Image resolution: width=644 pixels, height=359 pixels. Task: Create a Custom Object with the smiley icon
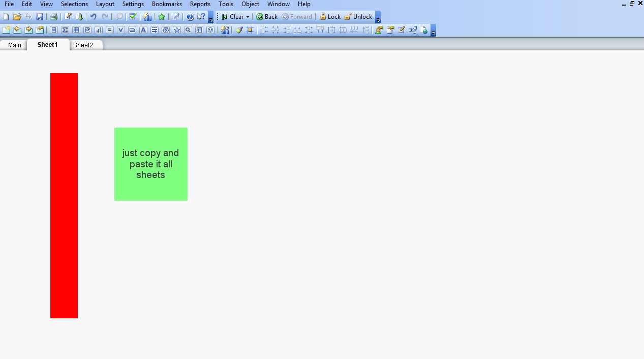[210, 30]
